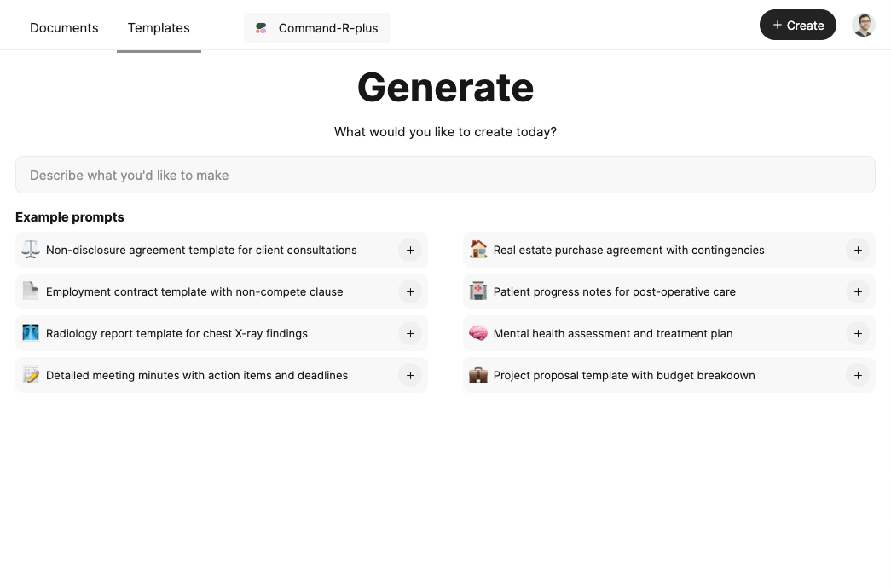This screenshot has height=588, width=891.
Task: Click plus next to Radiology report template
Action: tap(410, 333)
